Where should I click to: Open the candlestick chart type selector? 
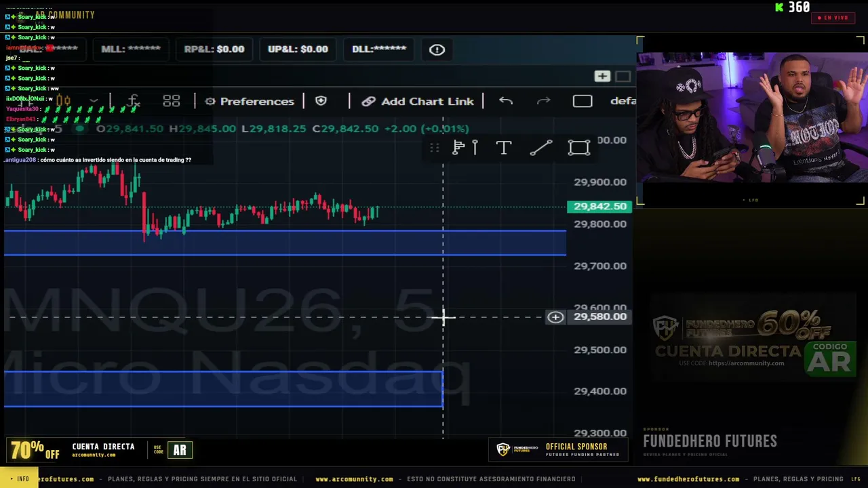pyautogui.click(x=63, y=102)
